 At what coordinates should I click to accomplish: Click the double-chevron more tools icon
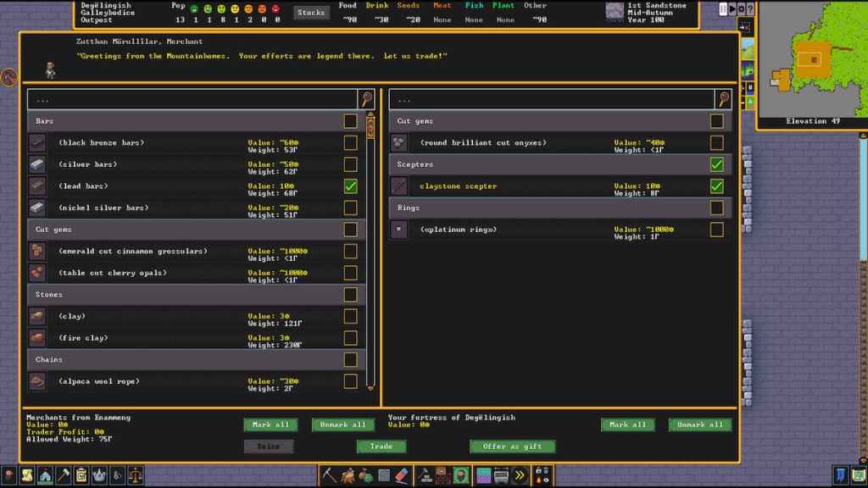(x=520, y=475)
